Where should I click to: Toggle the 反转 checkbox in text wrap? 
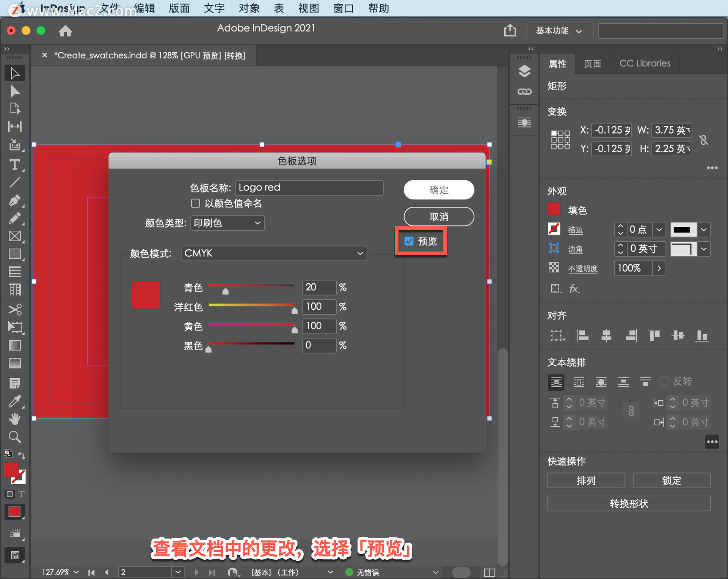[664, 381]
